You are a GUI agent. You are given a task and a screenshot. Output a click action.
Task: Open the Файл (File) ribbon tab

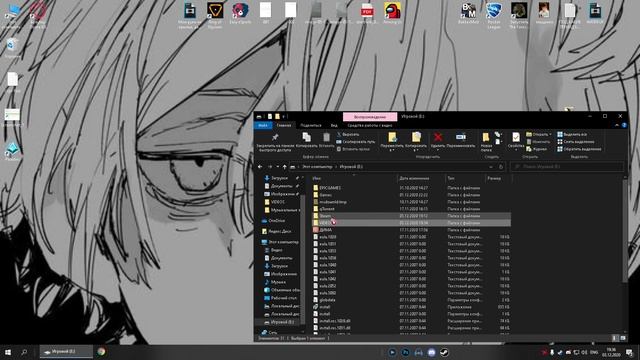tap(263, 125)
